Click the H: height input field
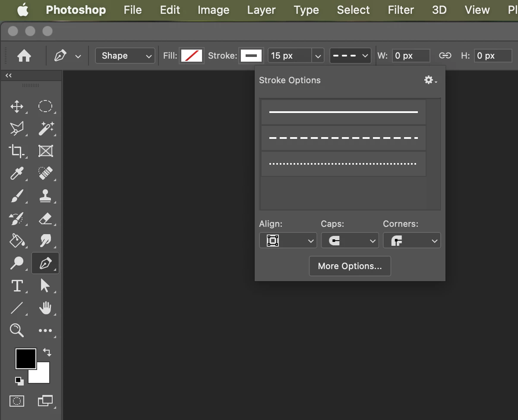The image size is (518, 420). coord(493,56)
